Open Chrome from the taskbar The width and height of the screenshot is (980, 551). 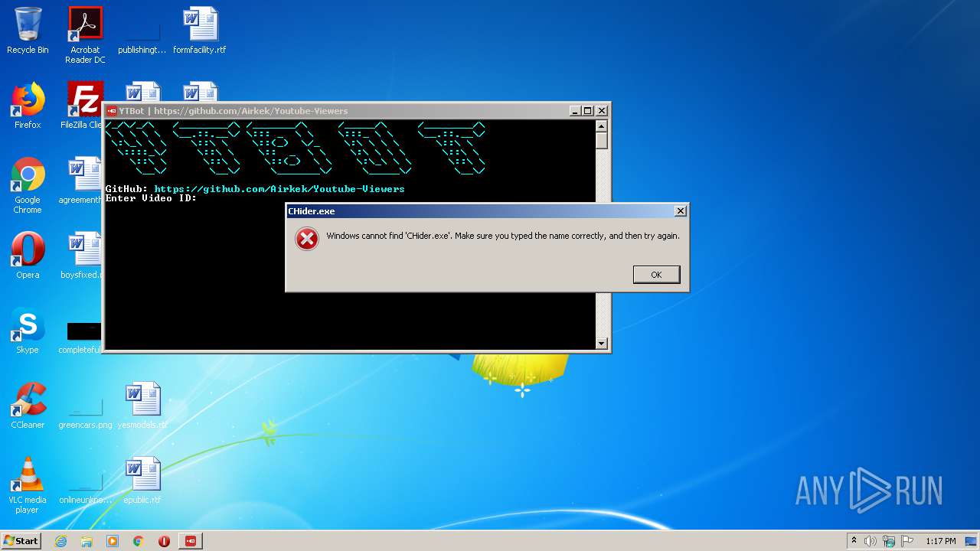coord(139,541)
